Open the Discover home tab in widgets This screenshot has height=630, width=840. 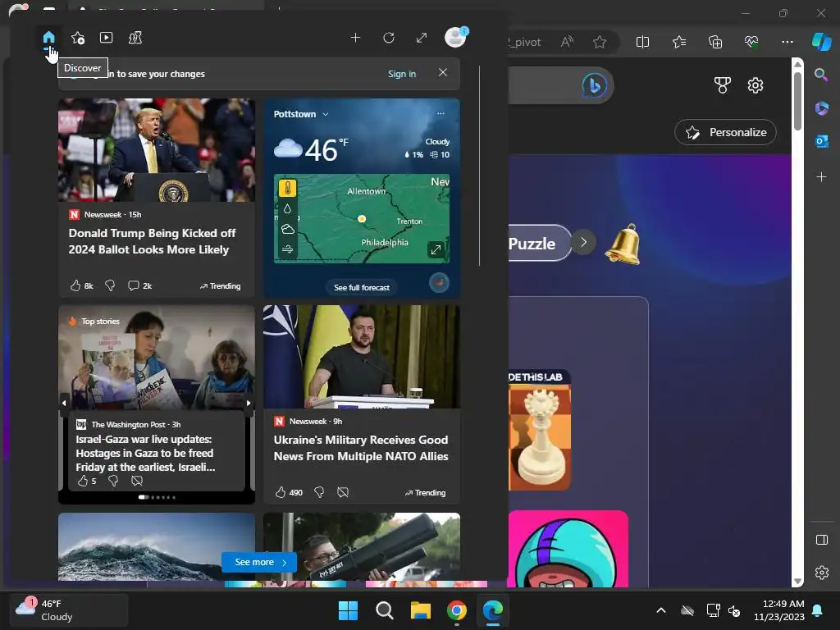point(48,38)
